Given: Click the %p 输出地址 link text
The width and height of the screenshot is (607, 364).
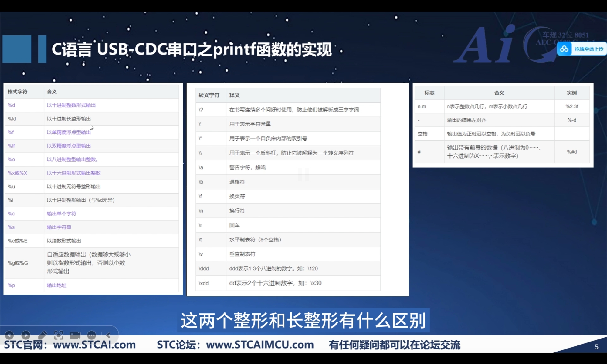Looking at the screenshot, I should 56,285.
